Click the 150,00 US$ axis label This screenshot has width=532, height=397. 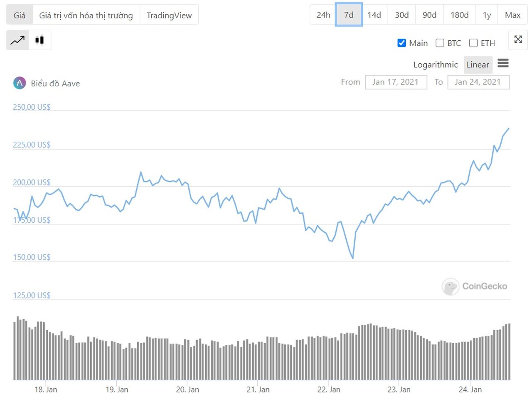coord(32,257)
